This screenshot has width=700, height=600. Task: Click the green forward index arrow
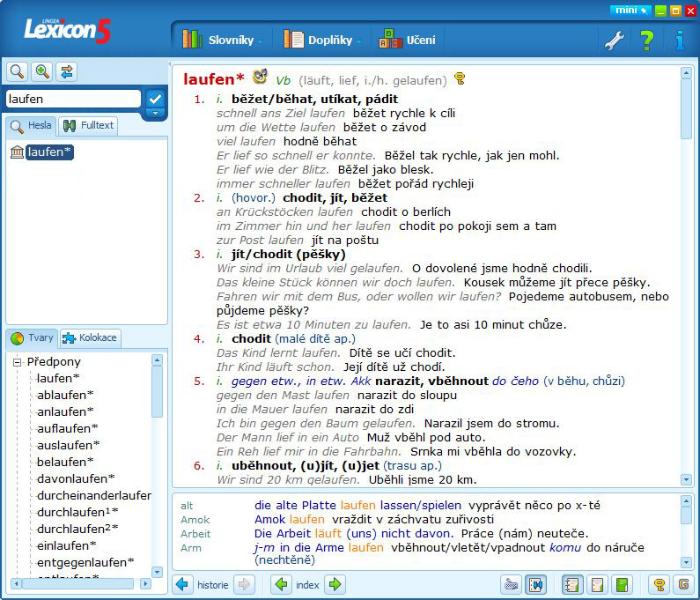pyautogui.click(x=335, y=584)
